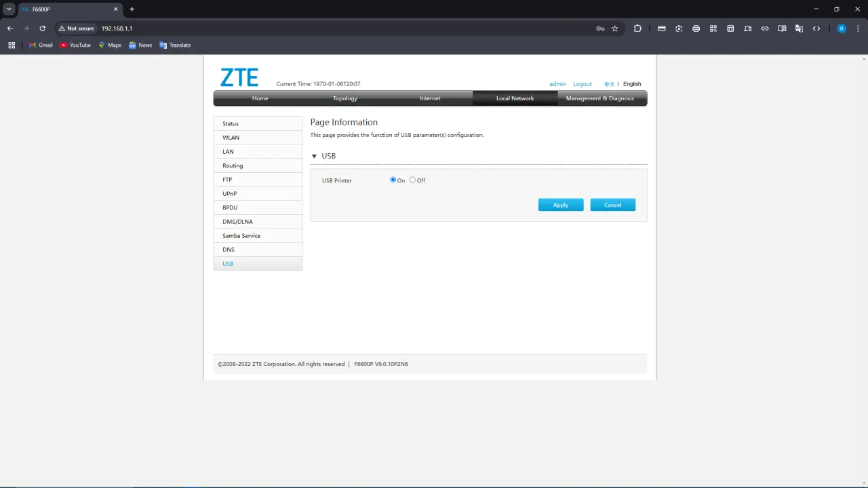Open DNS in the sidebar
Image resolution: width=868 pixels, height=488 pixels.
click(258, 249)
